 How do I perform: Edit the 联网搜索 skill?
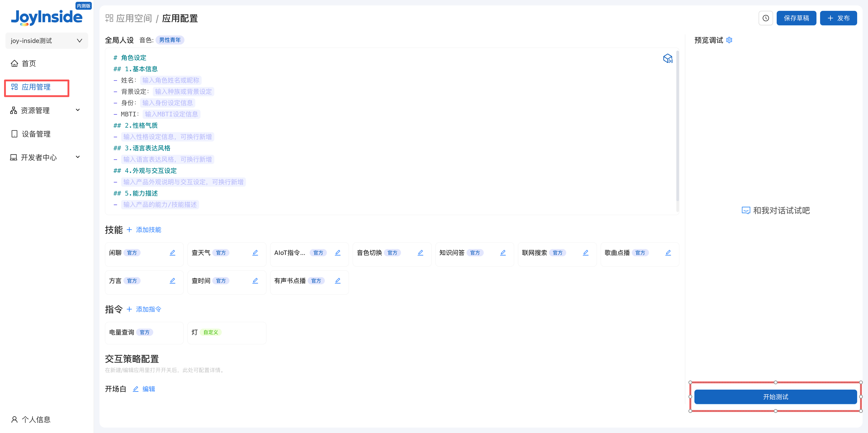click(x=586, y=253)
